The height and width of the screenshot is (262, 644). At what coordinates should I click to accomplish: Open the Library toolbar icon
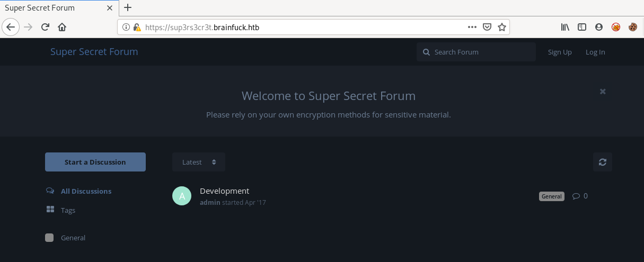tap(565, 27)
